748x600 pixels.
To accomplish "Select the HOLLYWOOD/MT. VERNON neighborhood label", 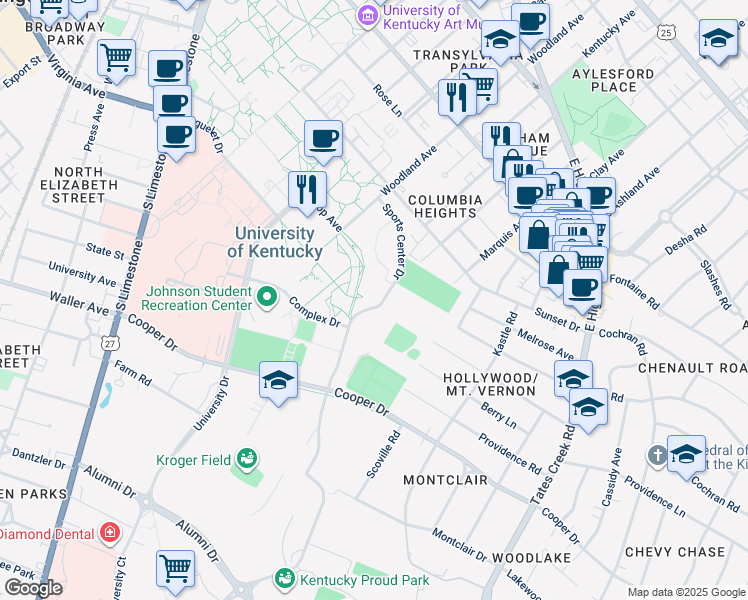I will click(491, 384).
